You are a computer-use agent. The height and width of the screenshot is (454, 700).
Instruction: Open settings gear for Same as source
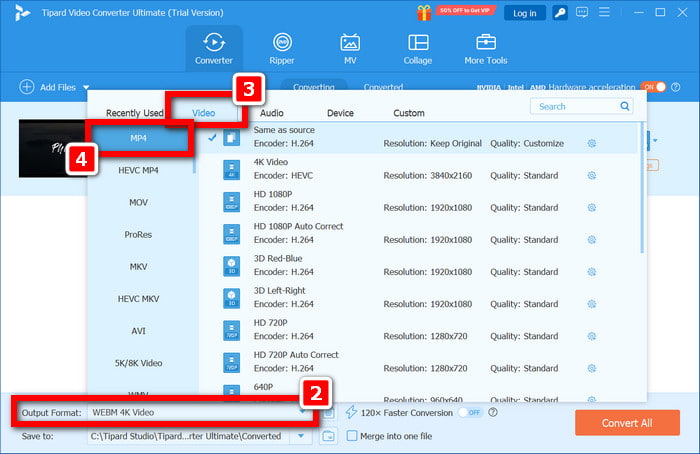coord(592,143)
